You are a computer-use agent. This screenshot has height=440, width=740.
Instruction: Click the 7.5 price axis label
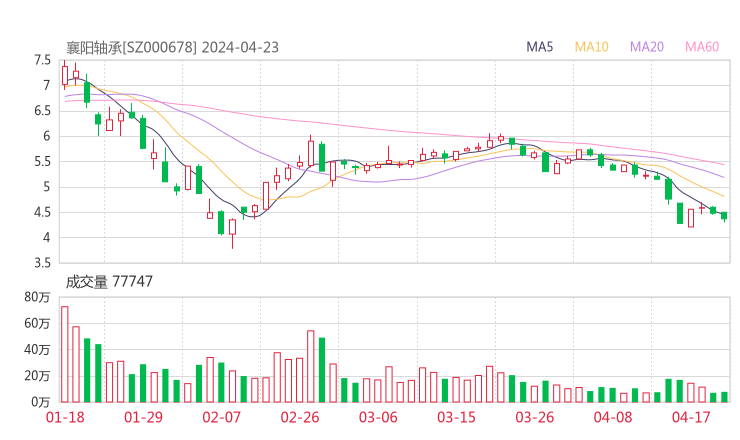[x=42, y=60]
